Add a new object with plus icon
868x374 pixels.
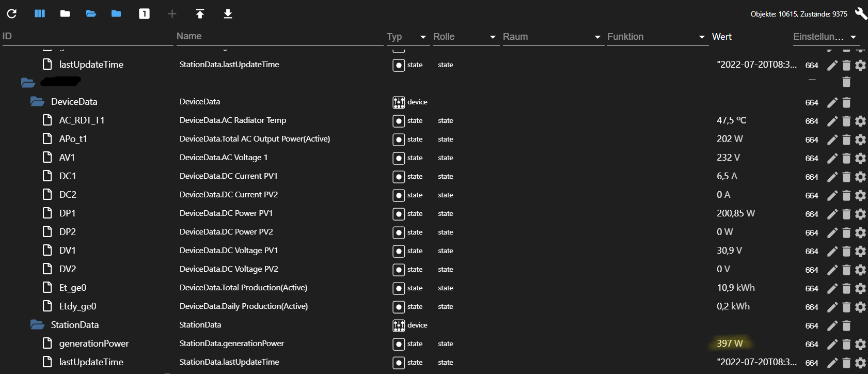(x=172, y=14)
